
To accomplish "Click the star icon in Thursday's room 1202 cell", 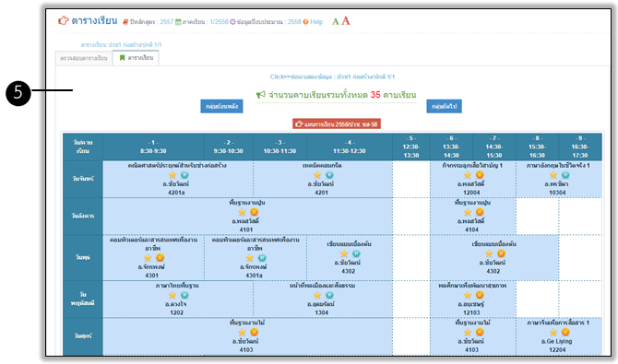I will click(172, 295).
